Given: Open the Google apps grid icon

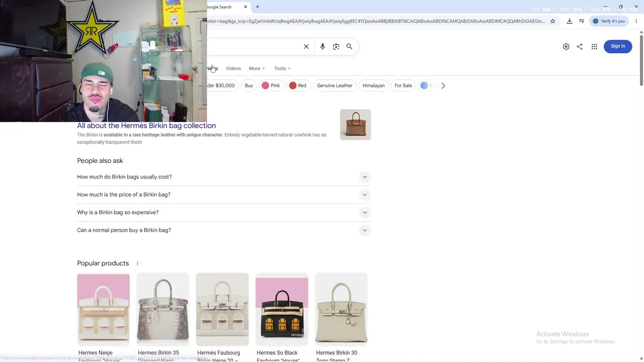Looking at the screenshot, I should click(x=594, y=46).
